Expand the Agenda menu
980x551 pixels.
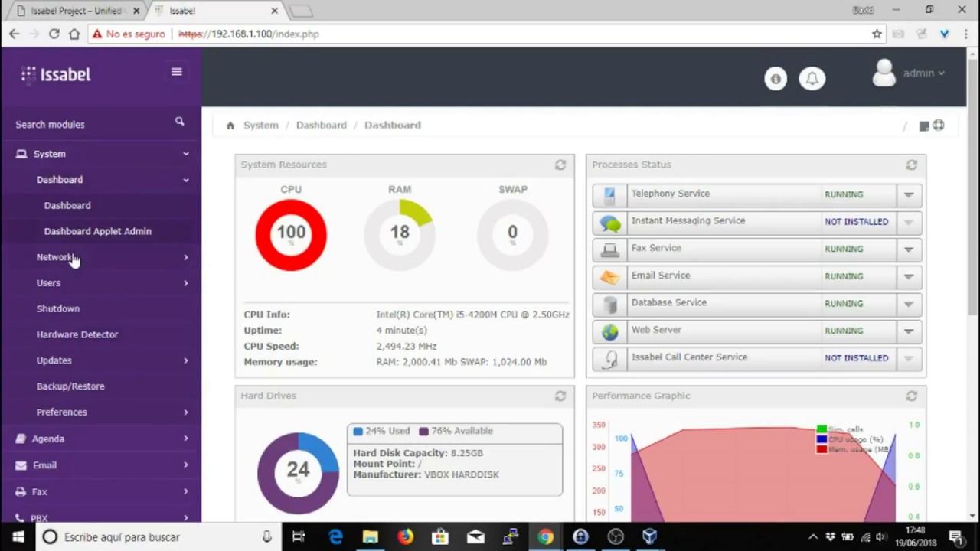(x=101, y=439)
